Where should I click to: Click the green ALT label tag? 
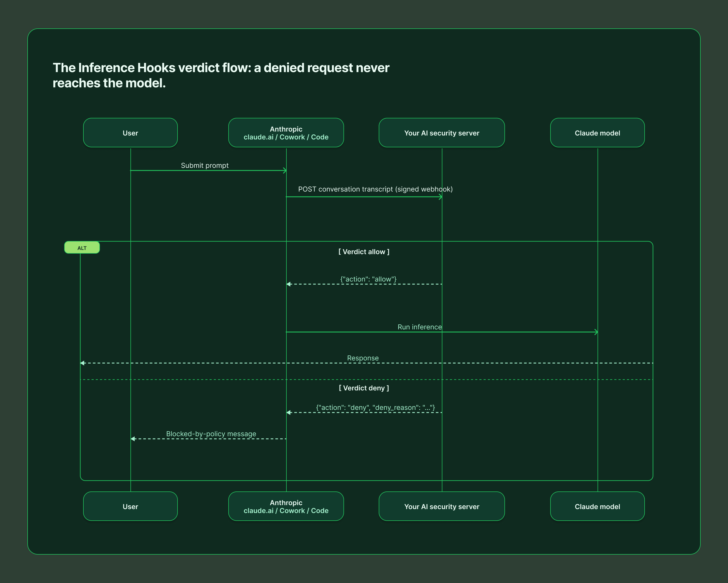click(x=82, y=248)
